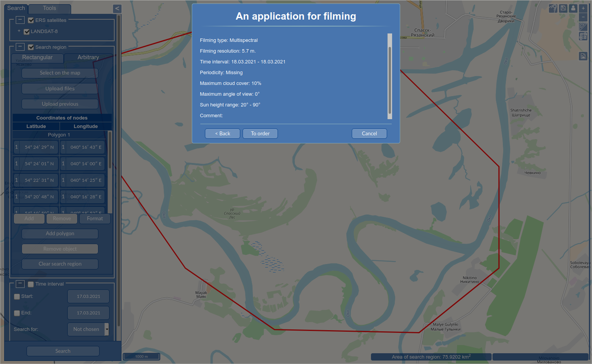Collapse the left sidebar panel arrow

(x=117, y=8)
